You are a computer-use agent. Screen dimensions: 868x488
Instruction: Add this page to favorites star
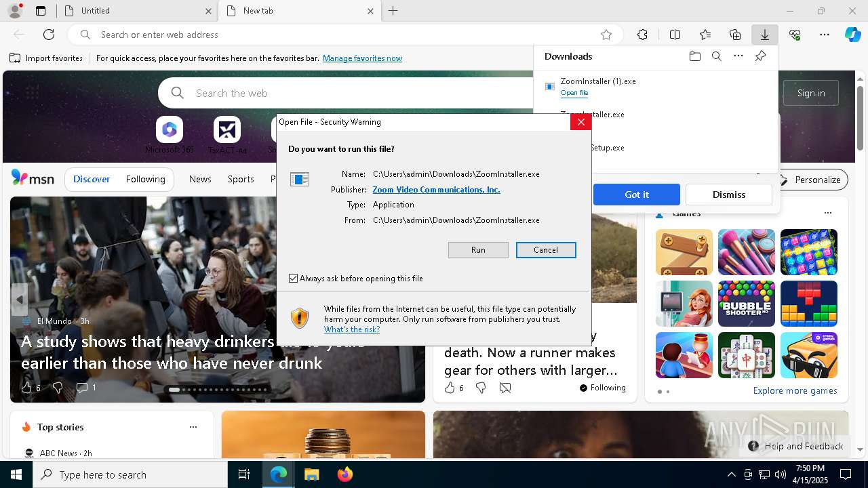tap(606, 35)
